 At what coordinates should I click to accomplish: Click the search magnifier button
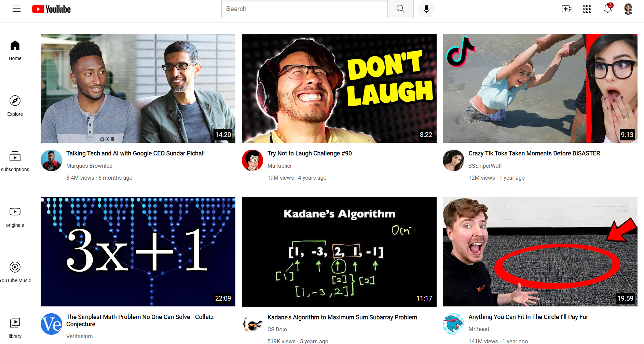(400, 9)
